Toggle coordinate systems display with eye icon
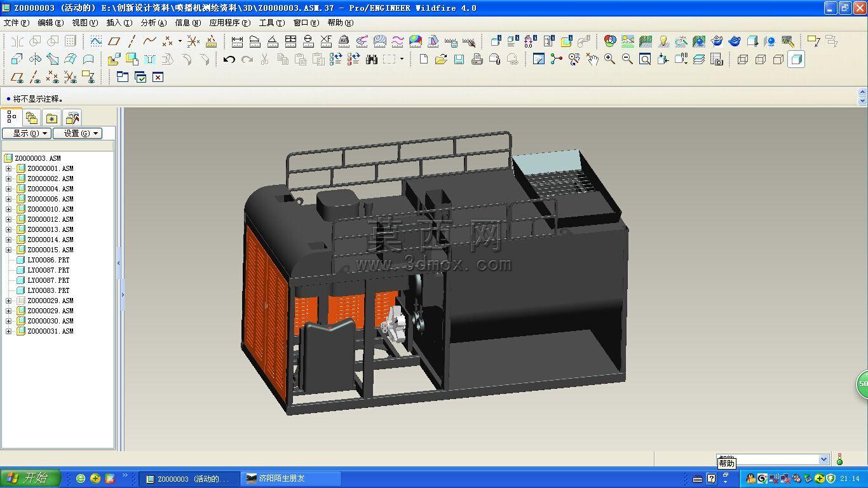868x488 pixels. [71, 77]
